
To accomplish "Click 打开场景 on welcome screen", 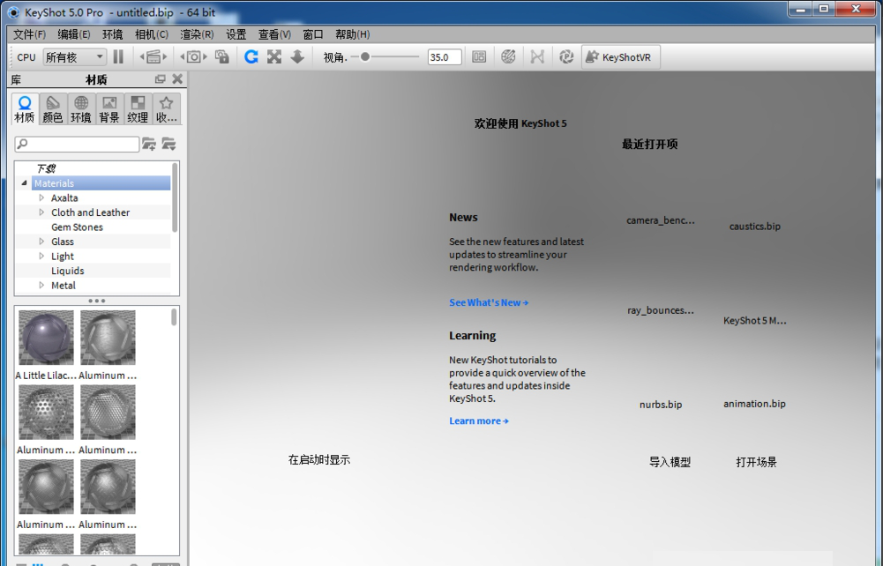I will pyautogui.click(x=756, y=462).
